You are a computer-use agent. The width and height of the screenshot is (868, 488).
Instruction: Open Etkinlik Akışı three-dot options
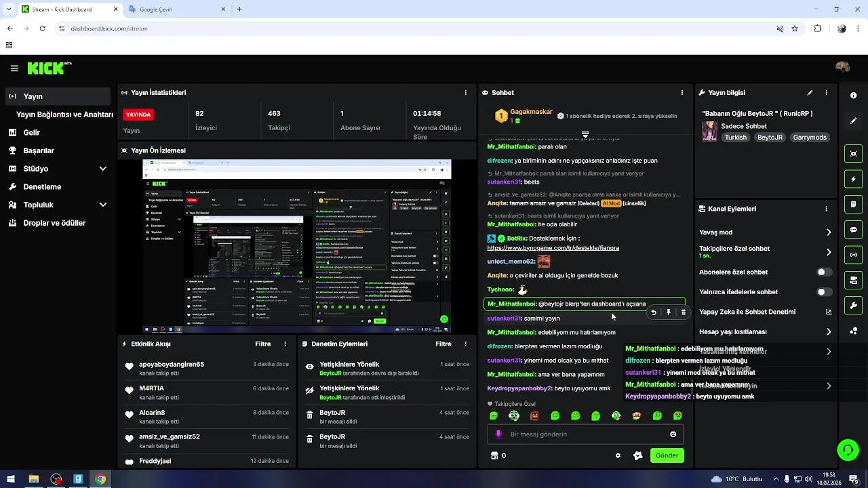click(x=285, y=344)
